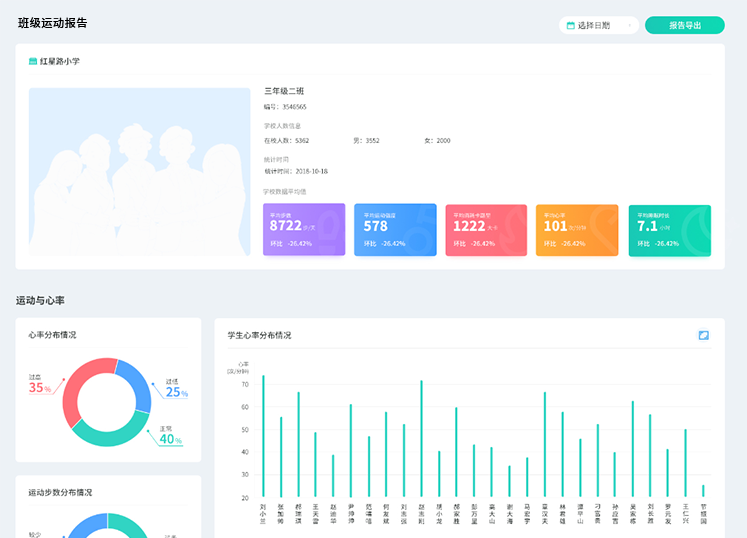Toggle chart view icon in heart rate panel
Viewport: 747px width, 538px height.
[x=703, y=335]
